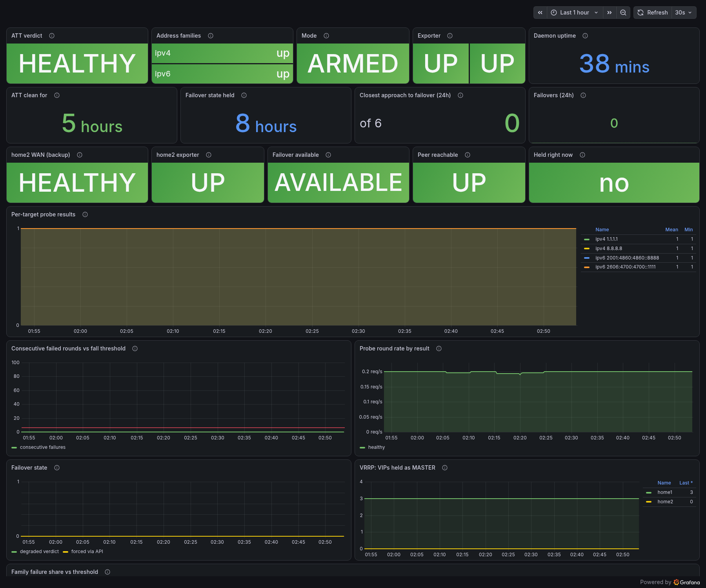Screen dimensions: 706x588
Task: Show info for Probe round rate panel
Action: (x=439, y=348)
